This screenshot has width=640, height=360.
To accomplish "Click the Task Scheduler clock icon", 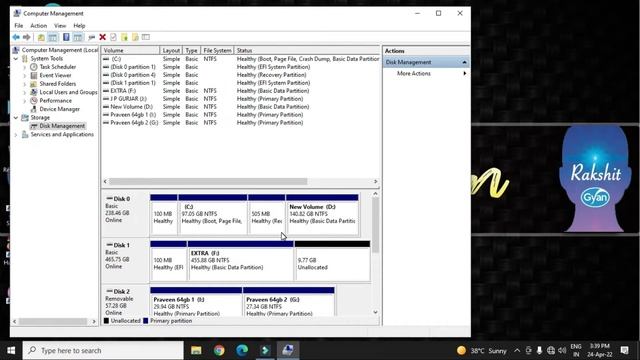I will tap(34, 67).
